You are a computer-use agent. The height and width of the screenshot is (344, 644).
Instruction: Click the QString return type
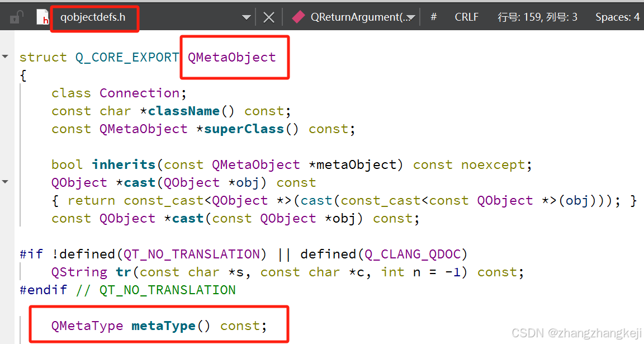click(x=79, y=272)
